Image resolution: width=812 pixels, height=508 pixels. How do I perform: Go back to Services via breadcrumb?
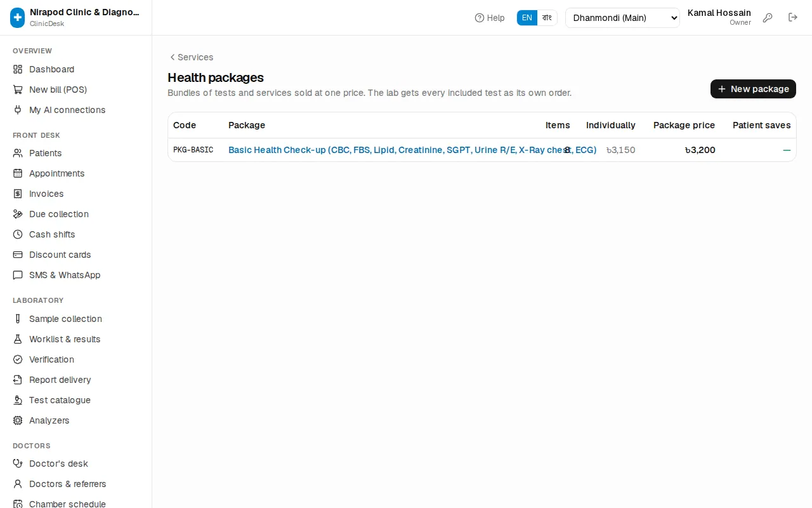(191, 57)
